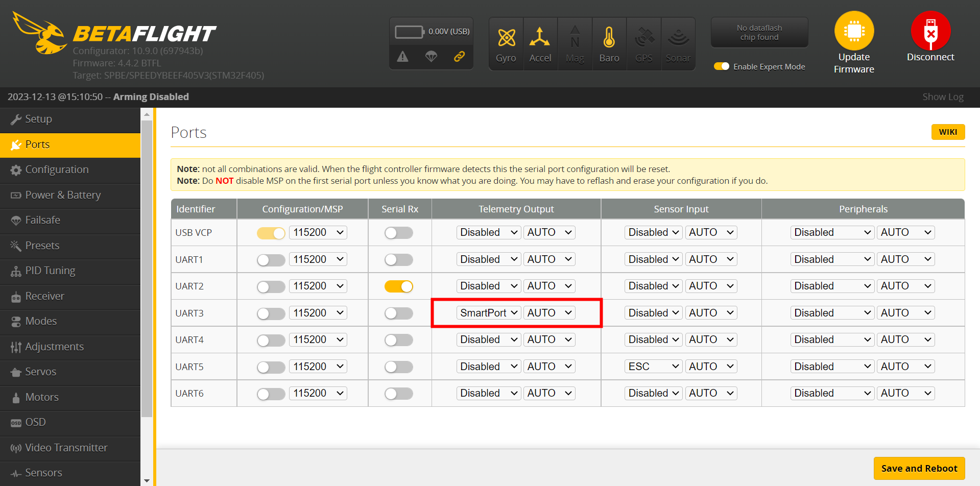Open the Servos tab
Image resolution: width=980 pixels, height=486 pixels.
(x=70, y=372)
